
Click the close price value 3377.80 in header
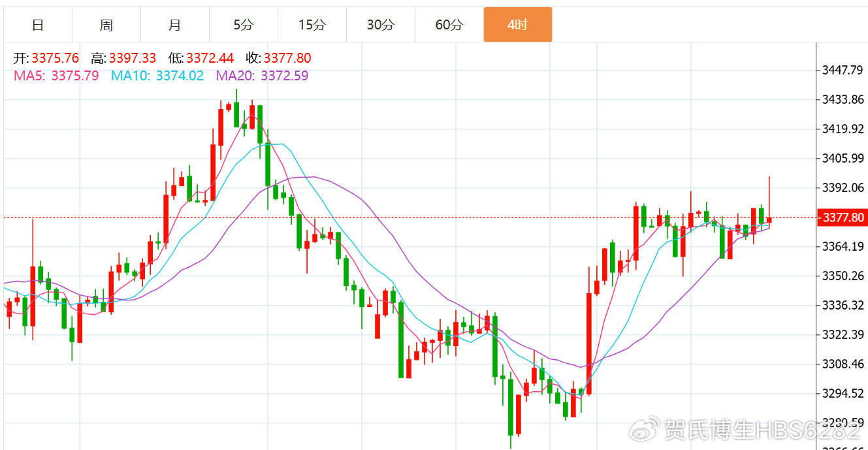(287, 58)
